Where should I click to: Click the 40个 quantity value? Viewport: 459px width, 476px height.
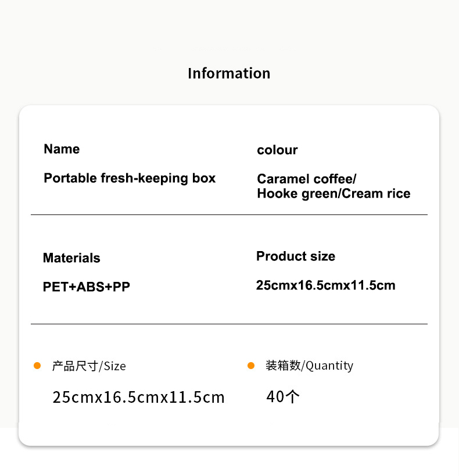(283, 397)
